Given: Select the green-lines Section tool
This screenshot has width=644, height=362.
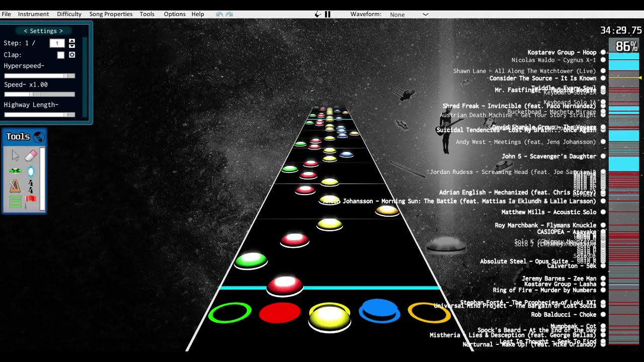Looking at the screenshot, I should (16, 202).
